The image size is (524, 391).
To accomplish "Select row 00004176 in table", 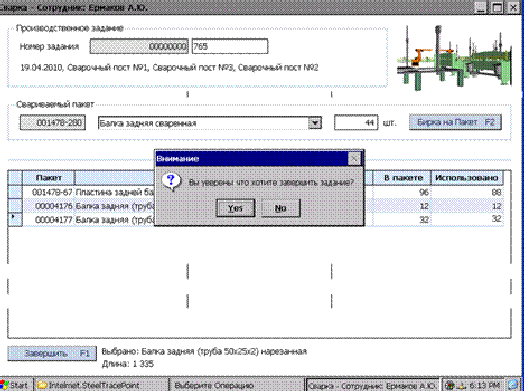I will click(x=256, y=206).
